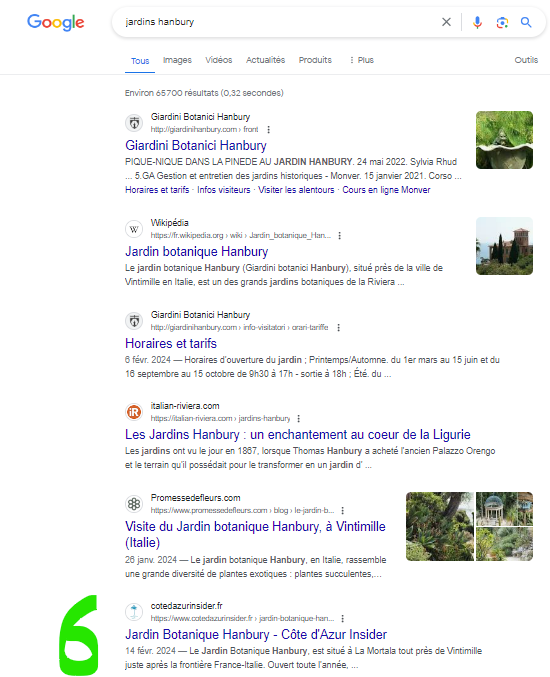Open three-dot options for the cotedazurinsider.fr result
Image resolution: width=550 pixels, height=677 pixels.
tap(342, 619)
